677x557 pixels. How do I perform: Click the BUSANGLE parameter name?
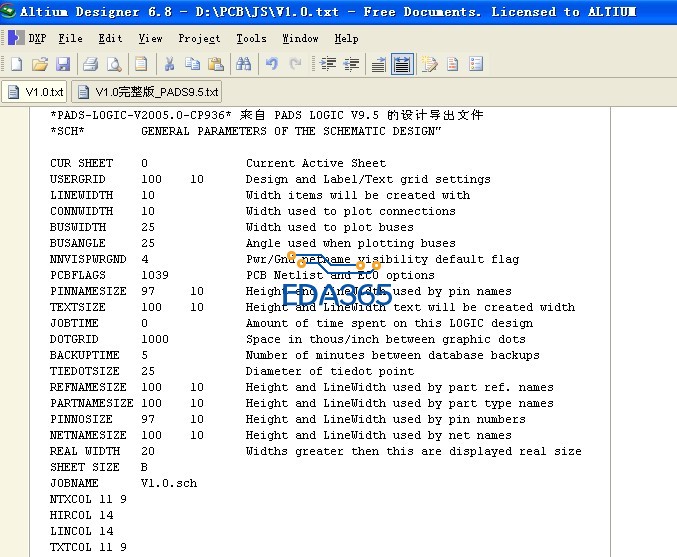(x=78, y=243)
